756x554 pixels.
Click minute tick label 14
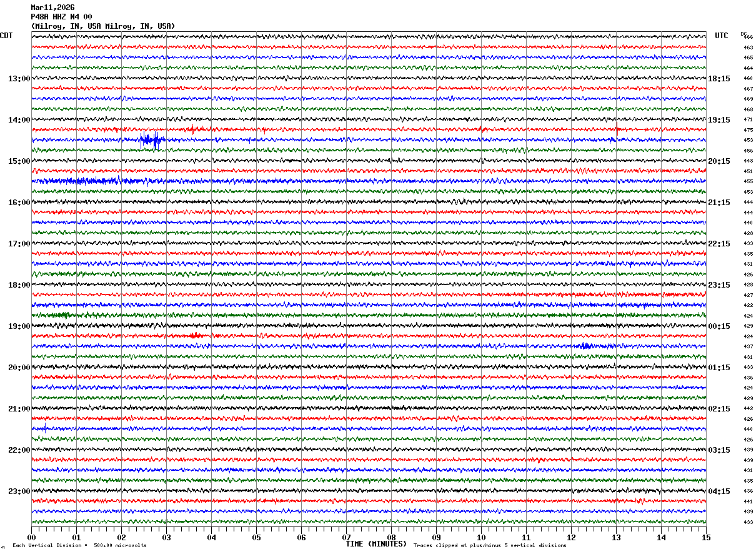pos(661,537)
